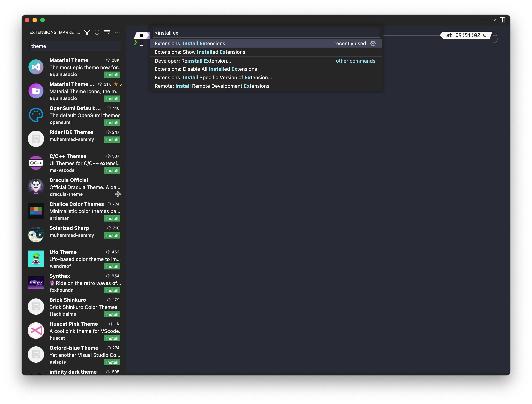Click the plus icon to add a terminal
This screenshot has height=404, width=532.
485,20
